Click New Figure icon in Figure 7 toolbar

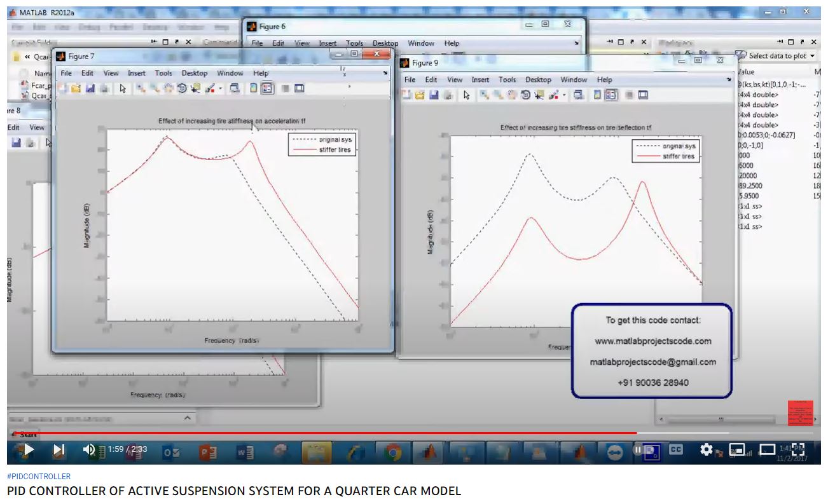click(64, 89)
